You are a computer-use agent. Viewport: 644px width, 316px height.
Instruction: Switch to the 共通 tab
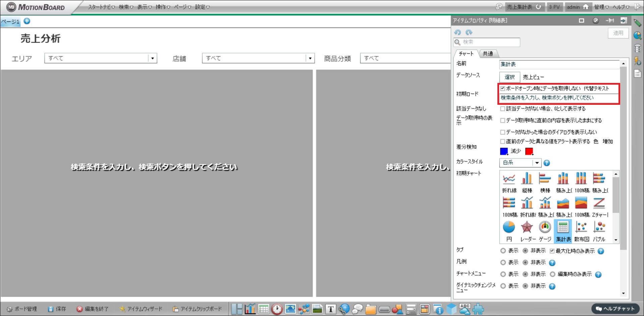[x=488, y=54]
